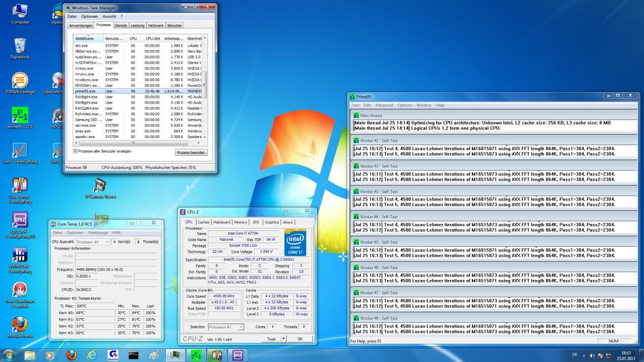Click the Tools button in CPU-Z
644x362 pixels.
[271, 339]
